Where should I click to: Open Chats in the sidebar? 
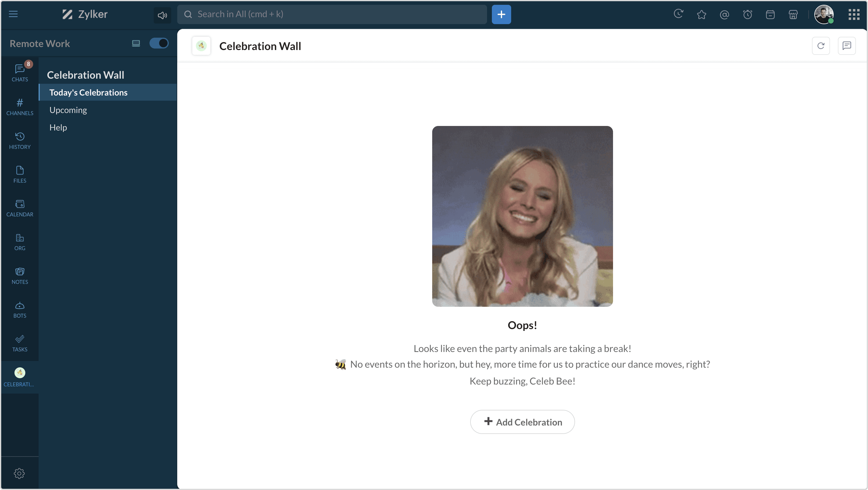pos(20,73)
